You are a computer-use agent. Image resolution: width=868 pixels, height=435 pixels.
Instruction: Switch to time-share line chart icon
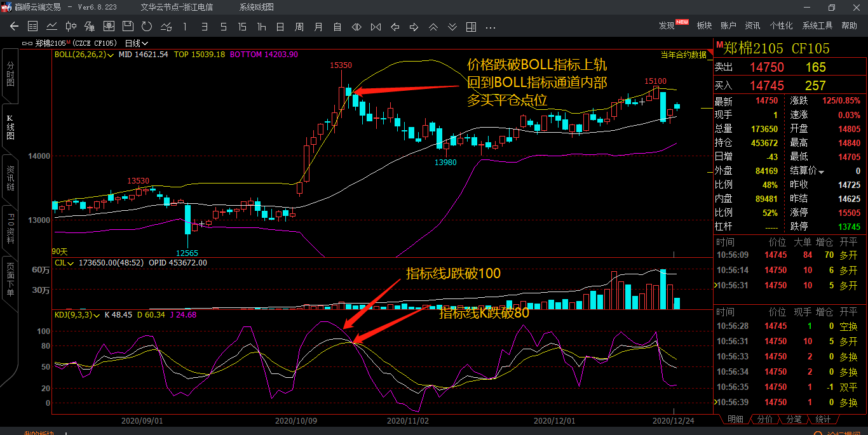coord(52,27)
